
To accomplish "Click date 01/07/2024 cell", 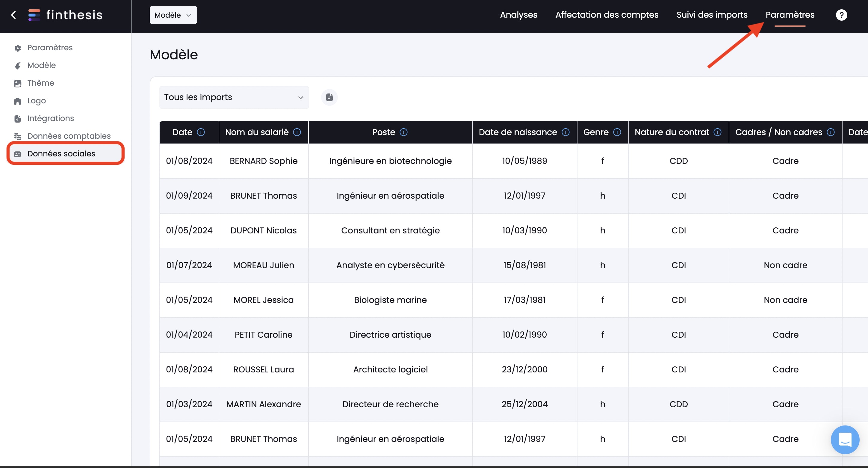I will (189, 265).
